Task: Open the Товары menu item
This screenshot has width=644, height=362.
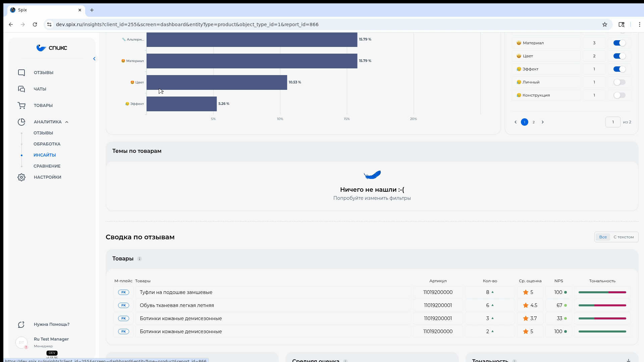Action: tap(43, 106)
